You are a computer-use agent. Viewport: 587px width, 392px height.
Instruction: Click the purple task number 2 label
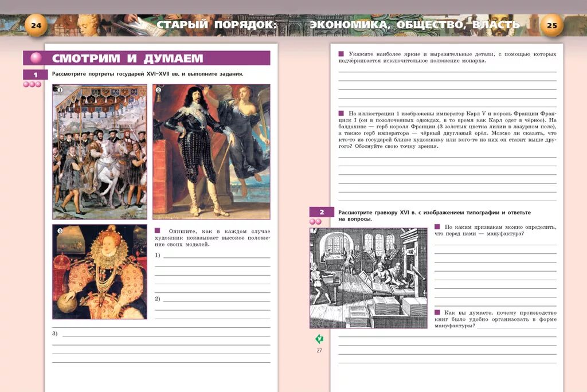pyautogui.click(x=322, y=212)
